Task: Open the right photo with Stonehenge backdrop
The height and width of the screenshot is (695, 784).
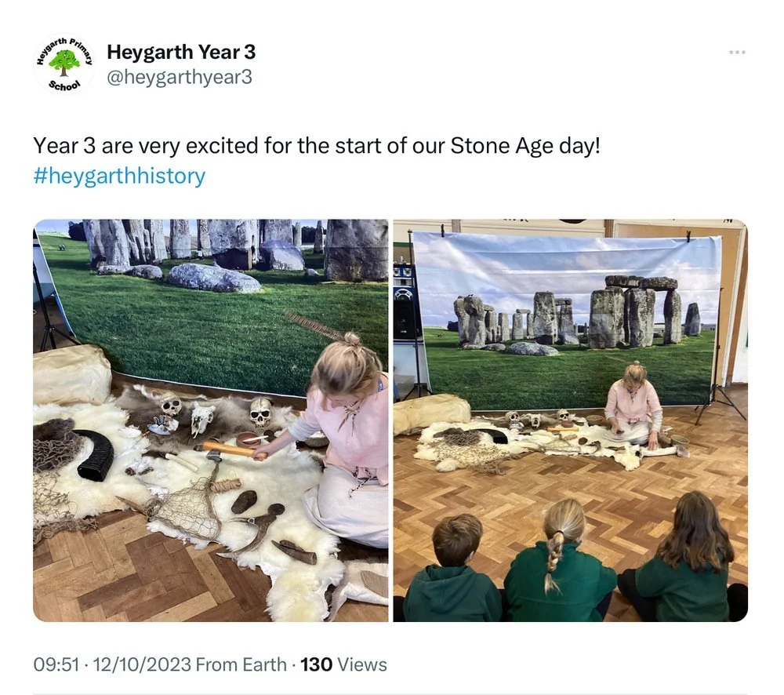Action: click(571, 420)
